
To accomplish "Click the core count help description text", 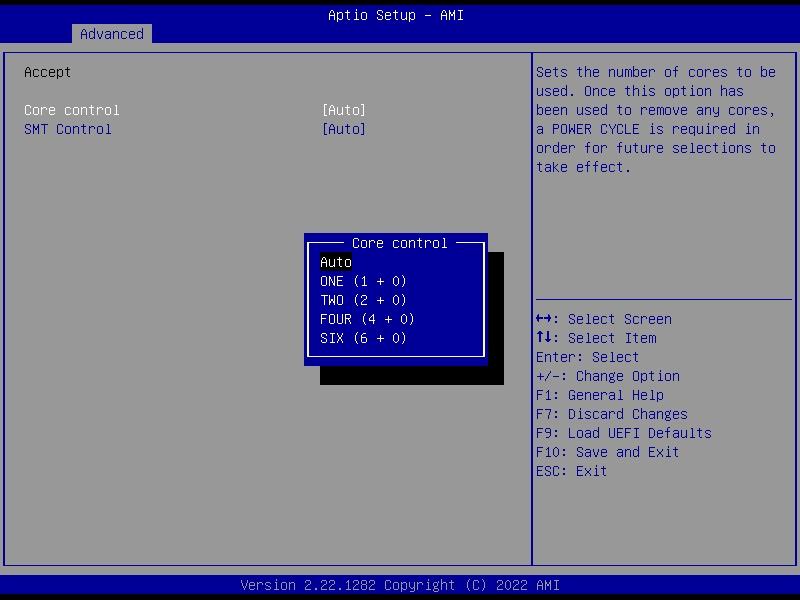I will tap(656, 119).
